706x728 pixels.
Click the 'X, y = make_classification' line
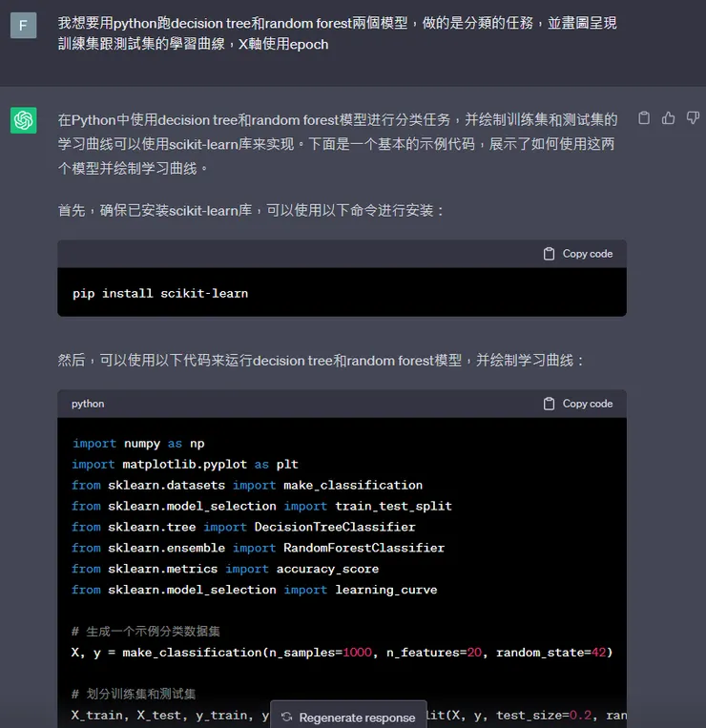click(343, 653)
